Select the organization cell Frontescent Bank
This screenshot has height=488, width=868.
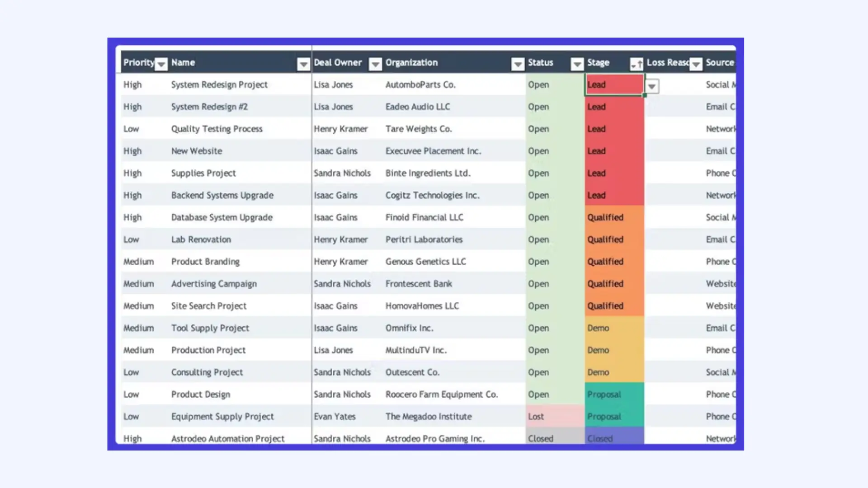pos(419,284)
